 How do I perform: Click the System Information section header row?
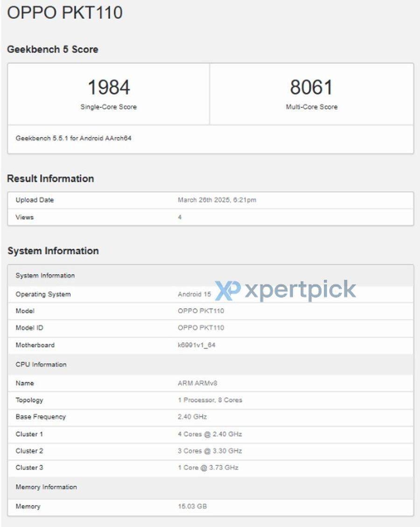click(x=210, y=275)
